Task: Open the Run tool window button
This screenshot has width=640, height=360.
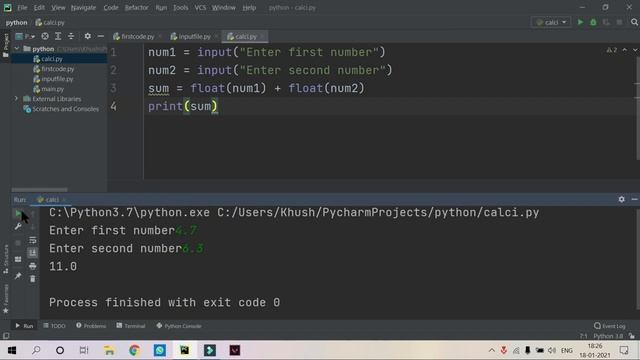Action: click(24, 326)
